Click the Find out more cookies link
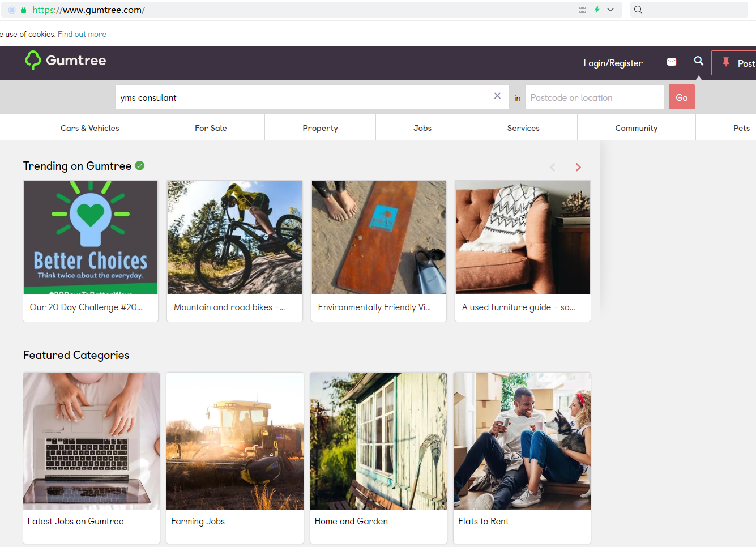This screenshot has height=547, width=756. [x=82, y=35]
